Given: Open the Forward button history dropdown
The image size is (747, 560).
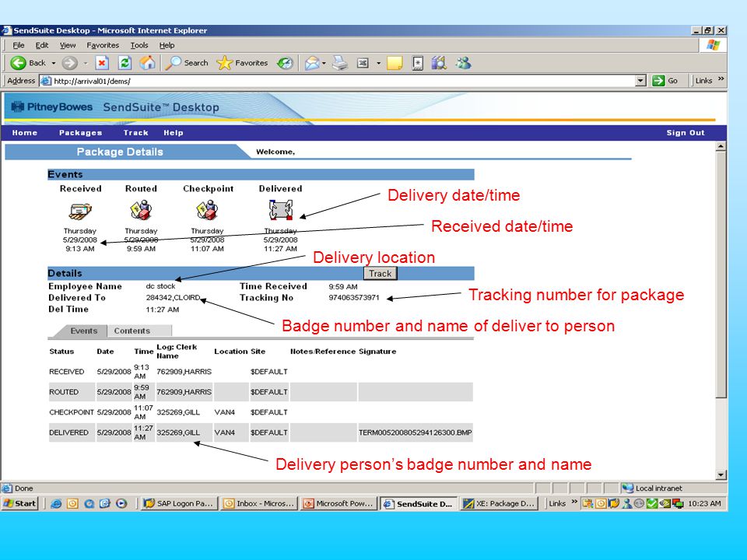Looking at the screenshot, I should pos(86,63).
